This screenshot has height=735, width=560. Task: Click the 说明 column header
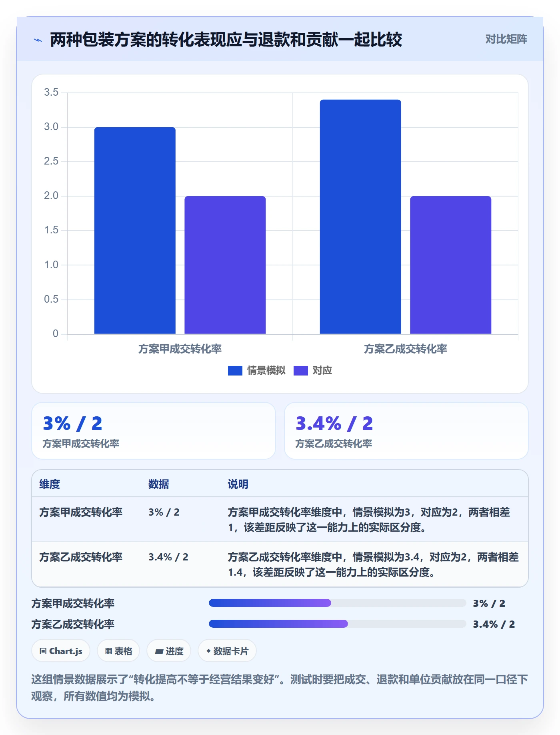point(238,484)
